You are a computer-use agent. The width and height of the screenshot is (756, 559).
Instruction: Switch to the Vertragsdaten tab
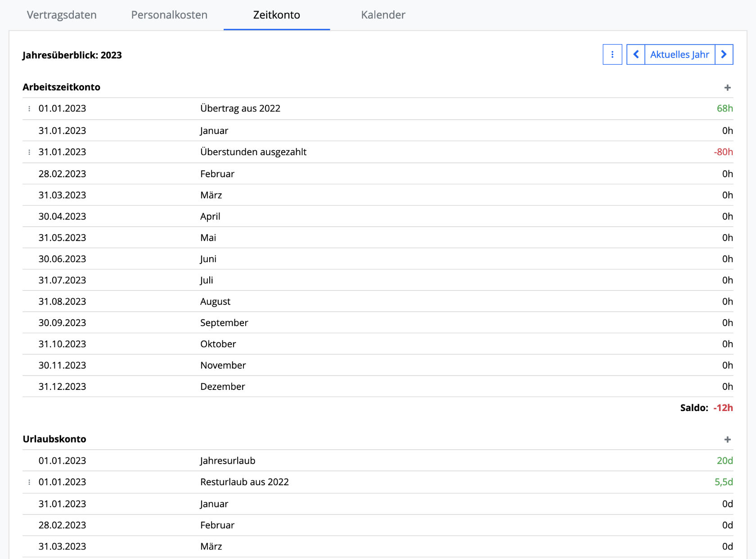pyautogui.click(x=62, y=15)
